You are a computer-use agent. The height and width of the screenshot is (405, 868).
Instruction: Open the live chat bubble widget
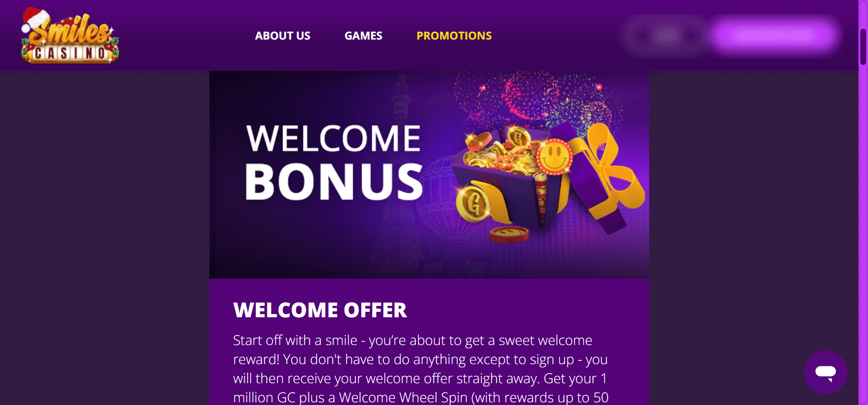tap(825, 372)
